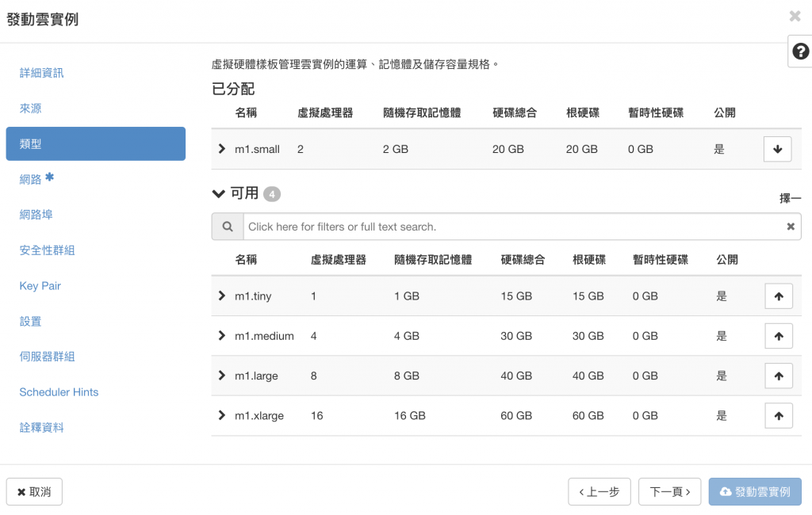812x515 pixels.
Task: Open the help question mark icon
Action: click(800, 51)
